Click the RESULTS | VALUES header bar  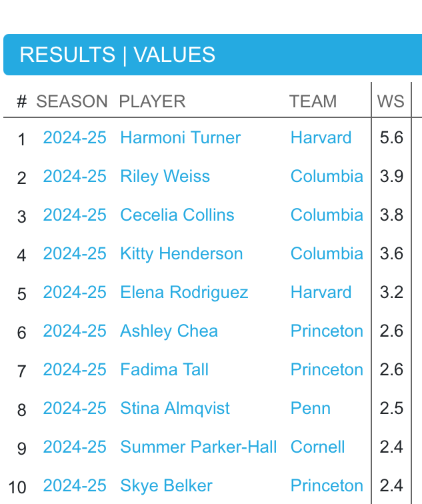[x=213, y=55]
